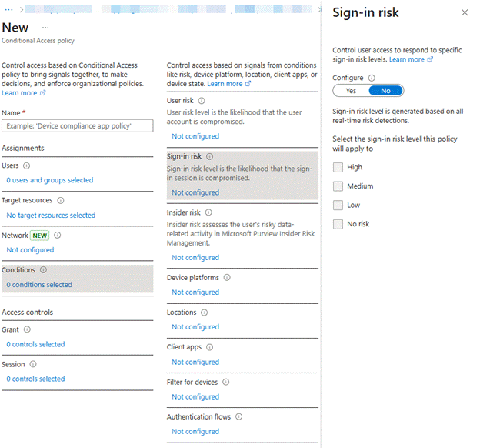Set Configure toggle to Yes

tap(351, 91)
